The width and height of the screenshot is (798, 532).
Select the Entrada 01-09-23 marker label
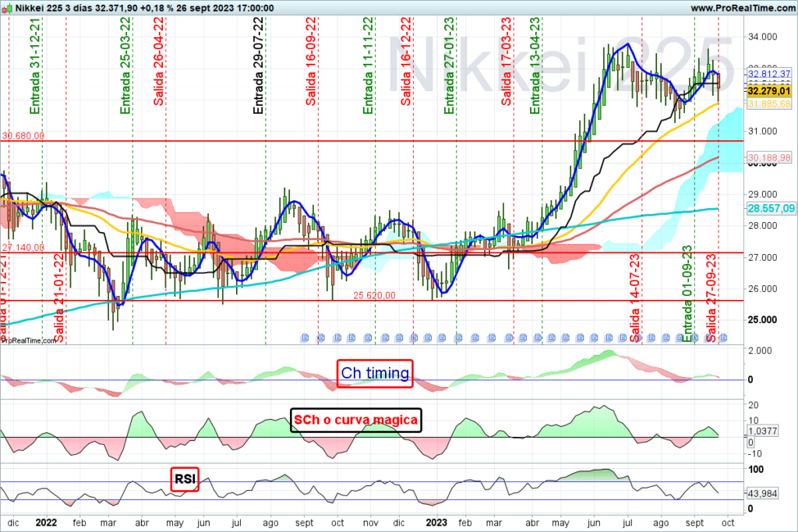click(x=687, y=294)
